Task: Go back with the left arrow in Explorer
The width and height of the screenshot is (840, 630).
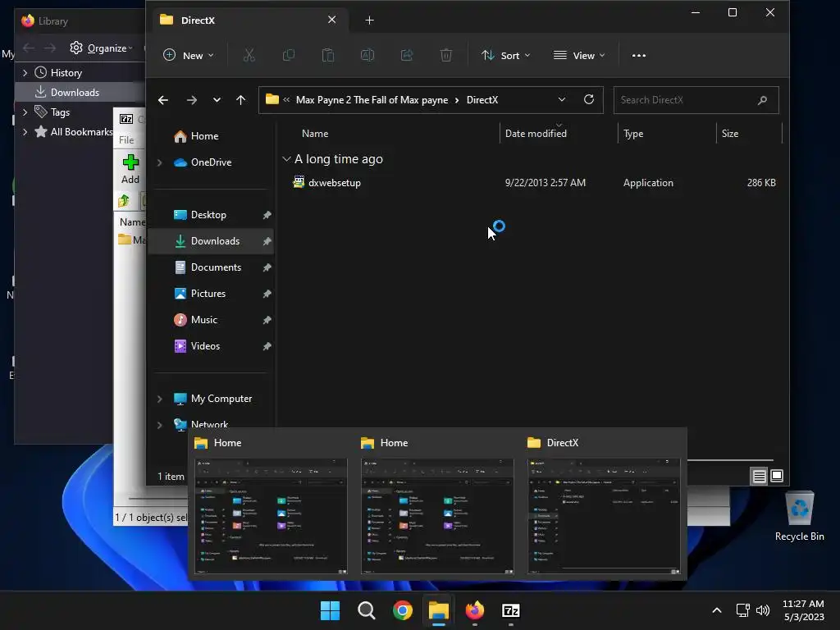Action: click(163, 99)
